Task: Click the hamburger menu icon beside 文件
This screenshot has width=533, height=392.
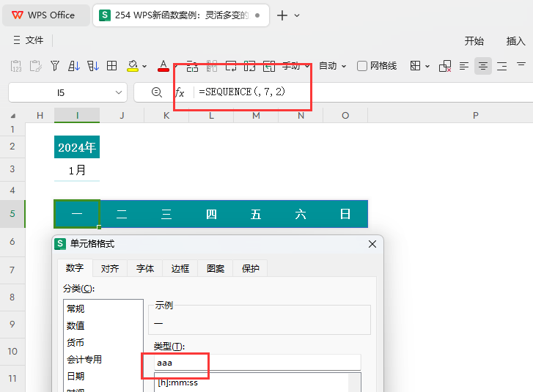Action: click(17, 40)
